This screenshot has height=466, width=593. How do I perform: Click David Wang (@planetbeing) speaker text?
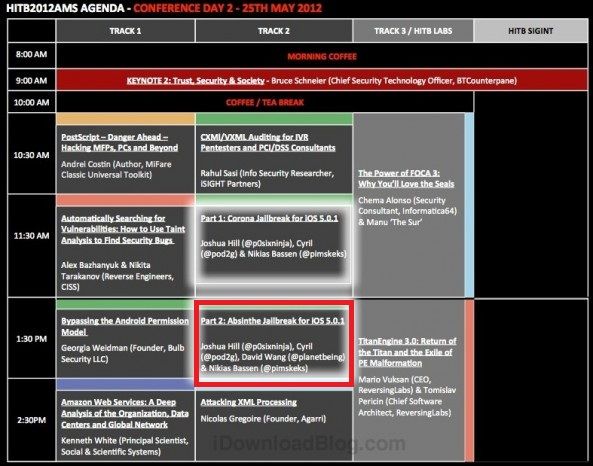pos(293,357)
